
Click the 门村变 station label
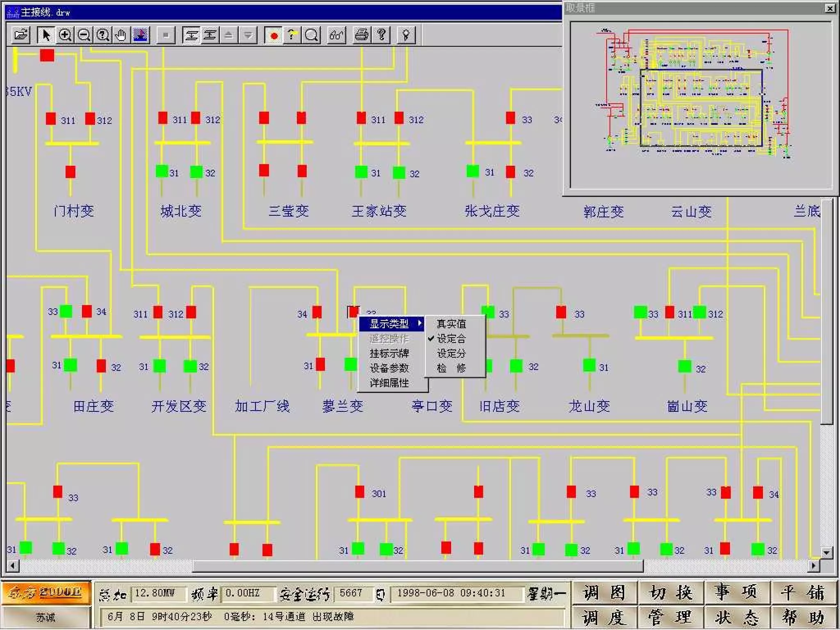click(x=74, y=211)
